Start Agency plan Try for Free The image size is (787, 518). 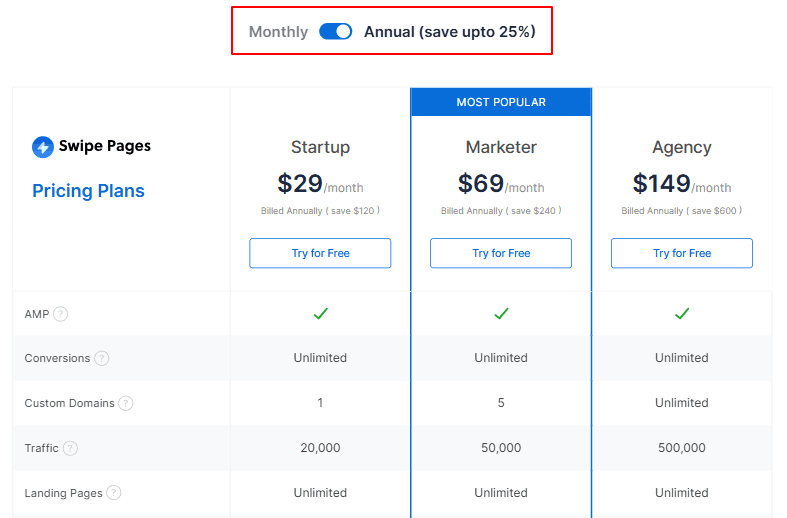coord(682,253)
